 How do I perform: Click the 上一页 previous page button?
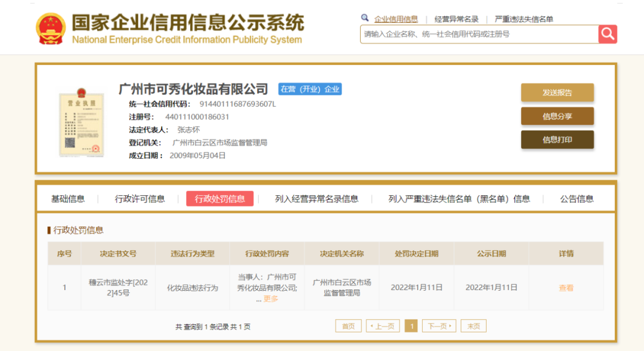[383, 326]
